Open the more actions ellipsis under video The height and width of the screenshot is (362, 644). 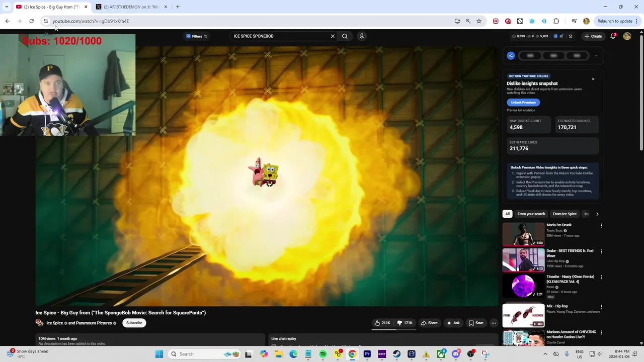point(494,323)
